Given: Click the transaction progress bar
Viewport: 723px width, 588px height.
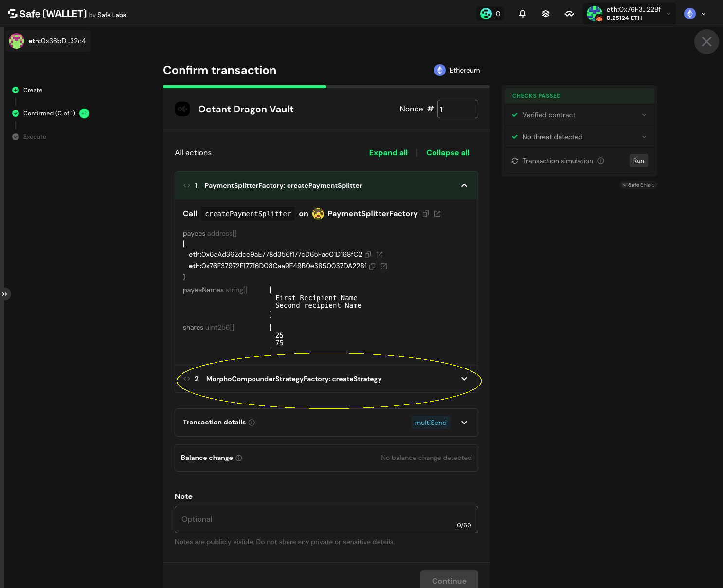Looking at the screenshot, I should coord(326,87).
